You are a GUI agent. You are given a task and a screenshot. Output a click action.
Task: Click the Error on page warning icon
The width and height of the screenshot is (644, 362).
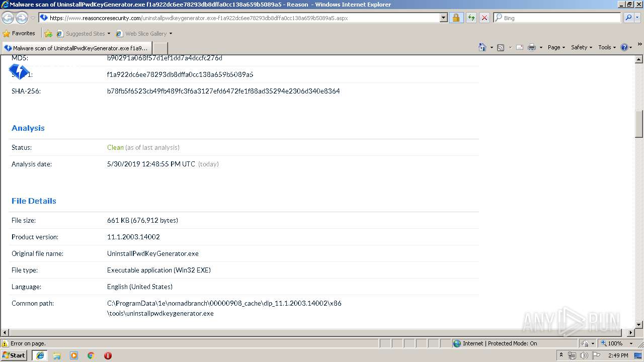5,343
